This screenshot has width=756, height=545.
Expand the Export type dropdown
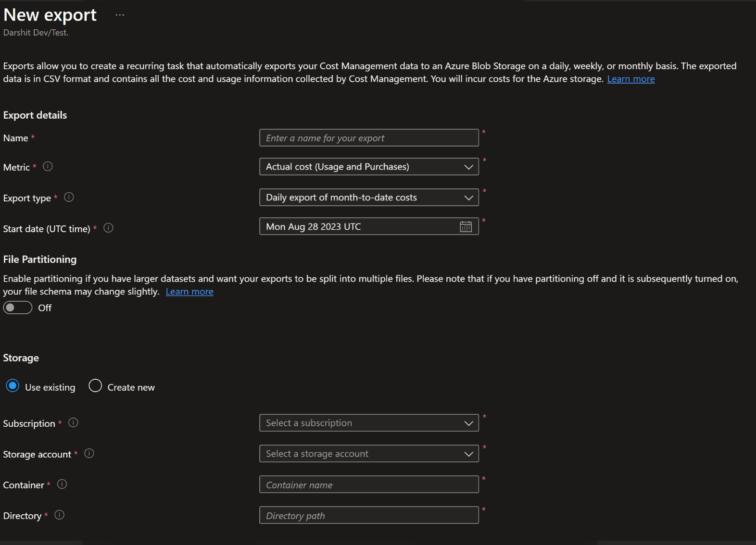point(369,198)
